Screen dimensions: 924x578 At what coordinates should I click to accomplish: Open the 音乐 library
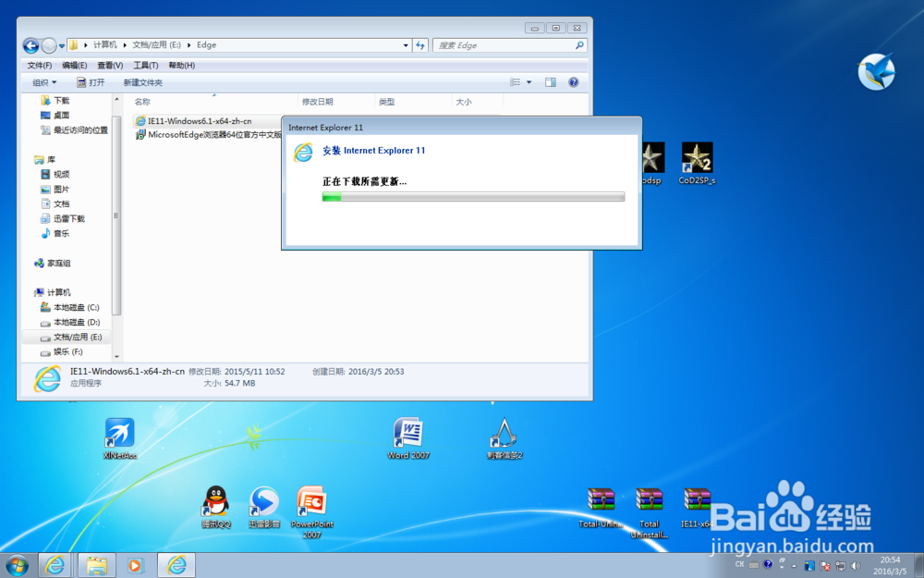click(55, 234)
